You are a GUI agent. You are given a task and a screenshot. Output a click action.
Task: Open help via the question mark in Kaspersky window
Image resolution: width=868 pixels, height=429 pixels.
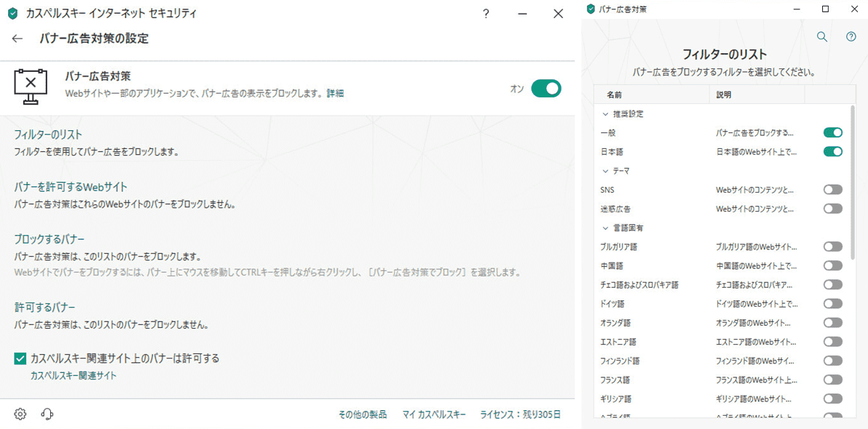click(x=486, y=14)
